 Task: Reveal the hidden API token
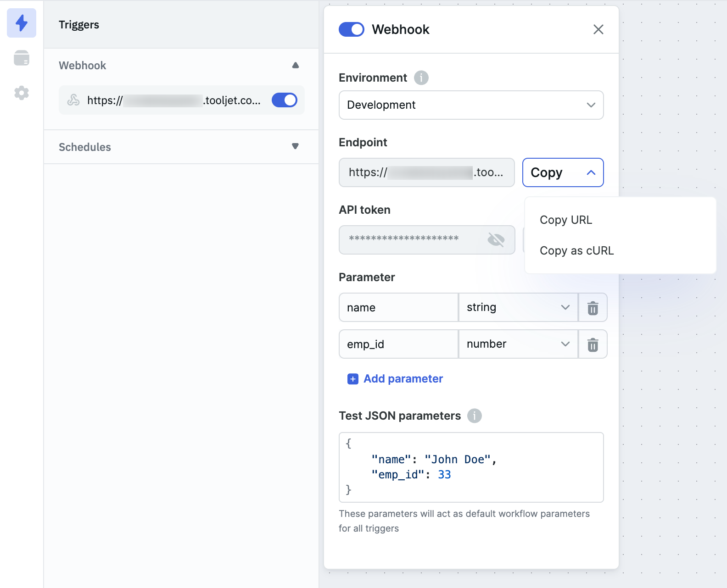496,239
